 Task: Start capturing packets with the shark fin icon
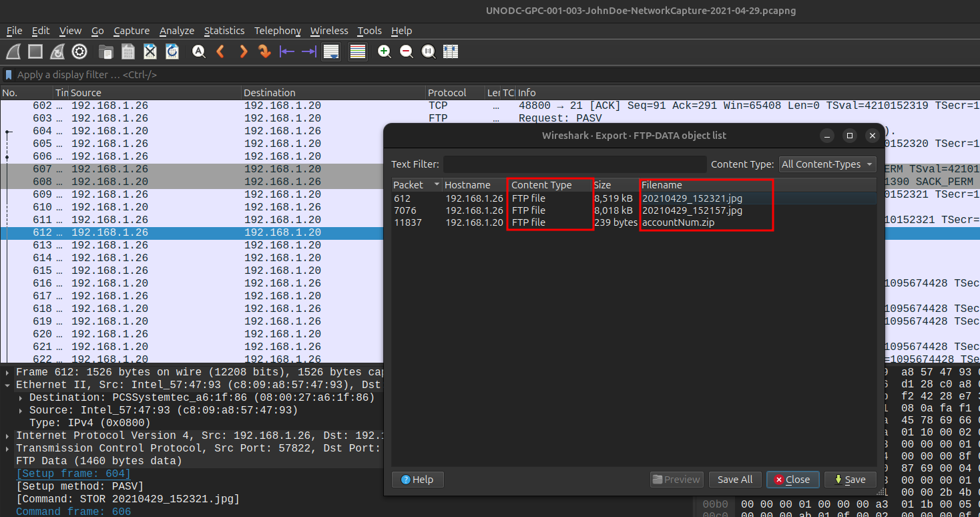(13, 51)
